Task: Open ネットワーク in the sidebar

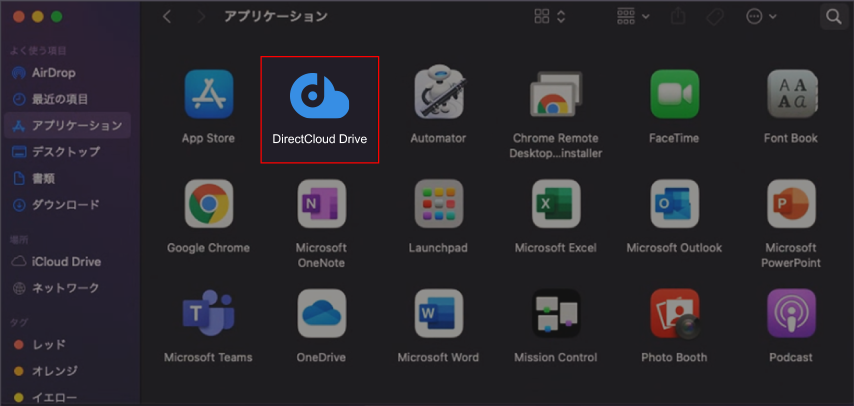Action: tap(68, 288)
